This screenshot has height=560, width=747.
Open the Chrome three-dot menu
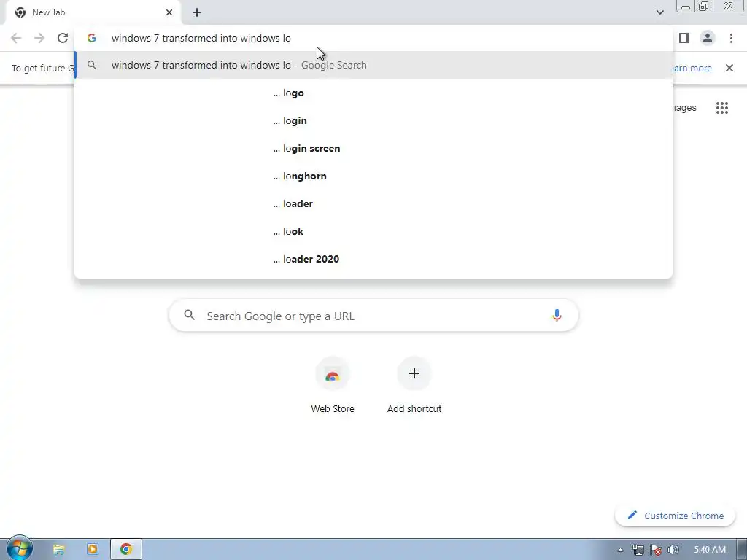(731, 38)
